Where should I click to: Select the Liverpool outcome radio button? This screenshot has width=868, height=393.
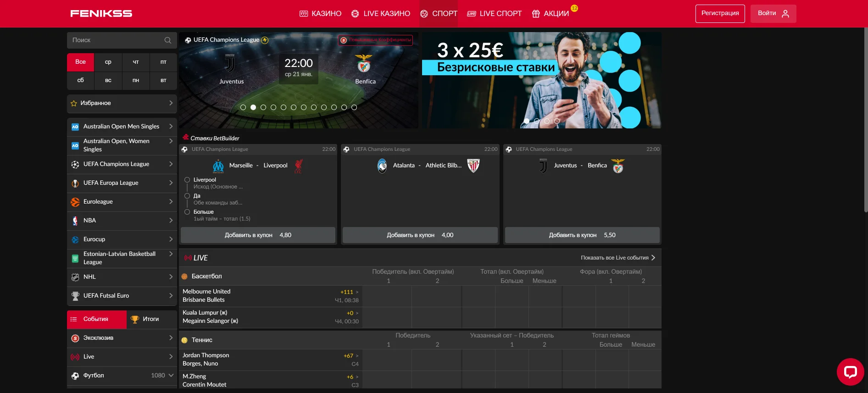pos(187,180)
